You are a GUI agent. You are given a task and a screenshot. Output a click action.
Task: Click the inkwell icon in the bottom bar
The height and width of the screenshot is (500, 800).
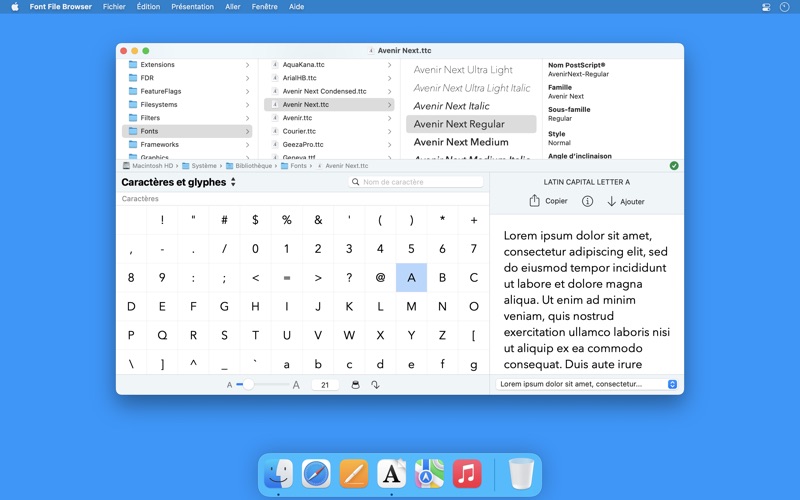[356, 385]
